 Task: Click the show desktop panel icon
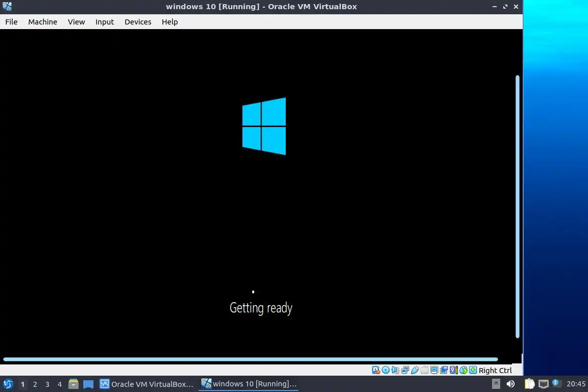(x=88, y=384)
